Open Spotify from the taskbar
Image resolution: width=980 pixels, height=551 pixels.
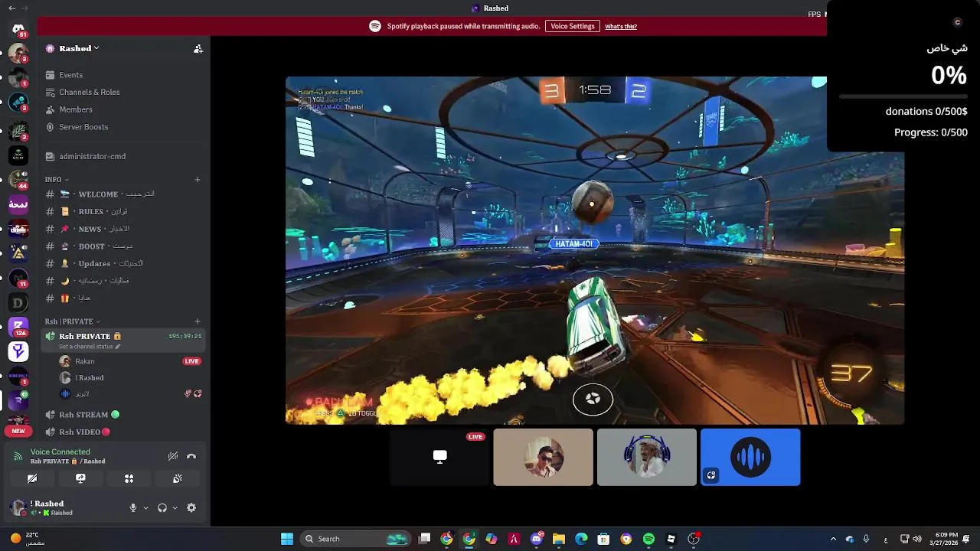pos(648,539)
